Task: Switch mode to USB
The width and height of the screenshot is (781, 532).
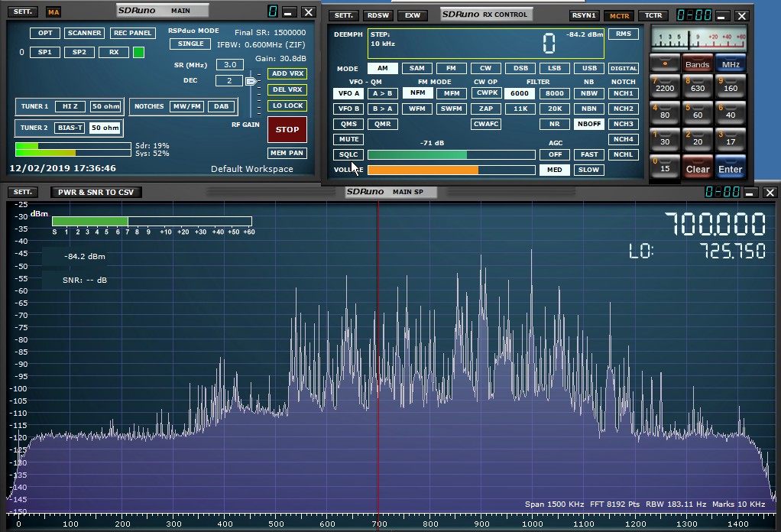Action: click(589, 68)
